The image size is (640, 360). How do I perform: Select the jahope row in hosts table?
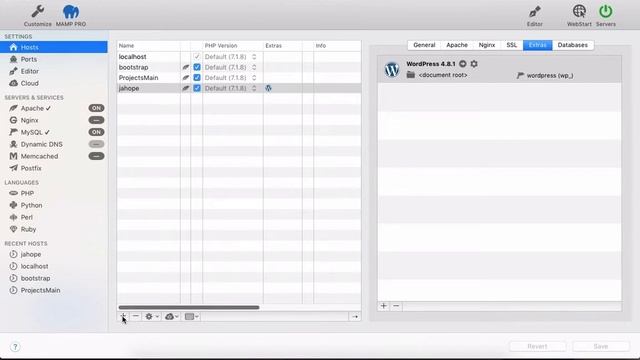pos(239,88)
